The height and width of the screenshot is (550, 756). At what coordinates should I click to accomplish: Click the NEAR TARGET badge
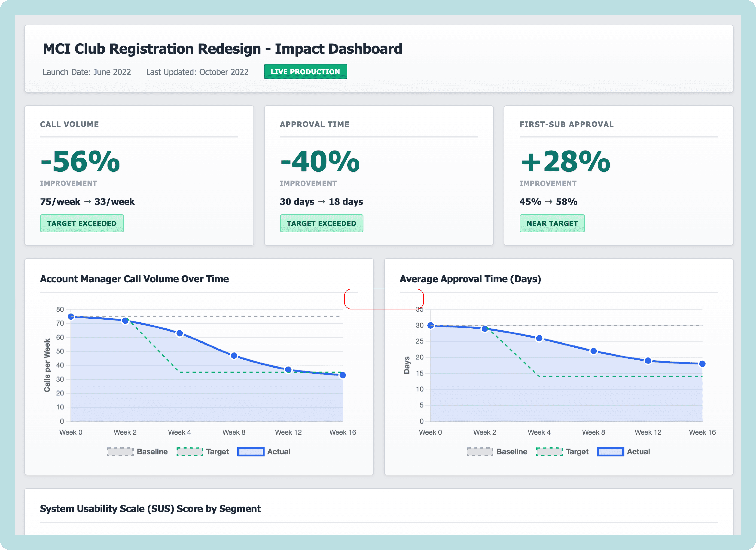[x=552, y=223]
